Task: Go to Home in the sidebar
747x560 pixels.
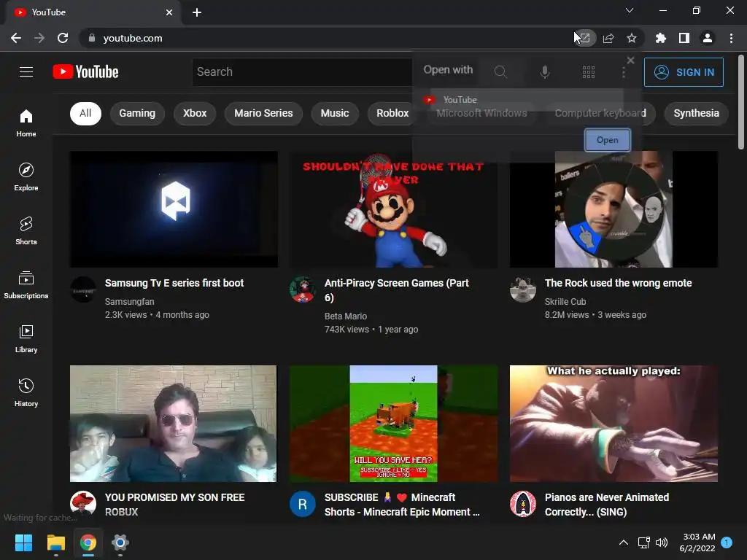Action: [26, 123]
